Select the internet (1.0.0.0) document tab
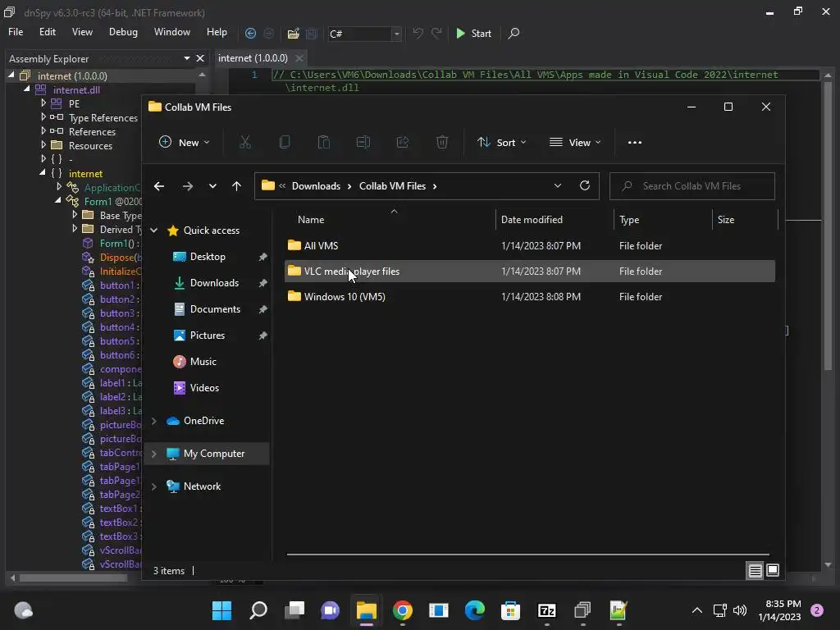The image size is (840, 630). click(x=253, y=58)
